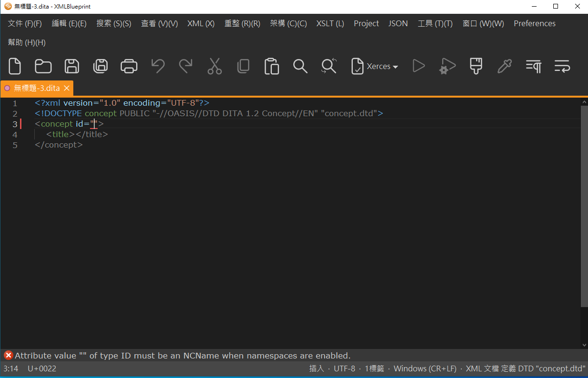
Task: Click the format brush icon
Action: (476, 66)
